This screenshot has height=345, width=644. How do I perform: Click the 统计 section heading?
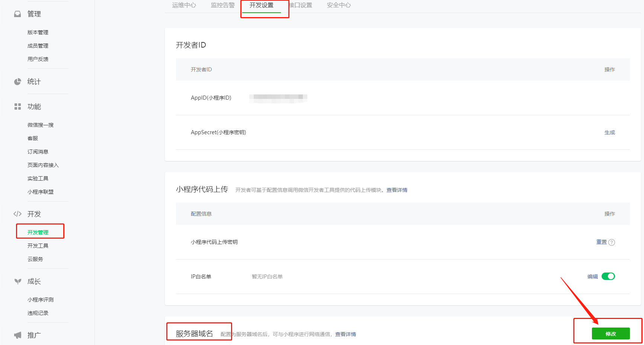click(34, 81)
